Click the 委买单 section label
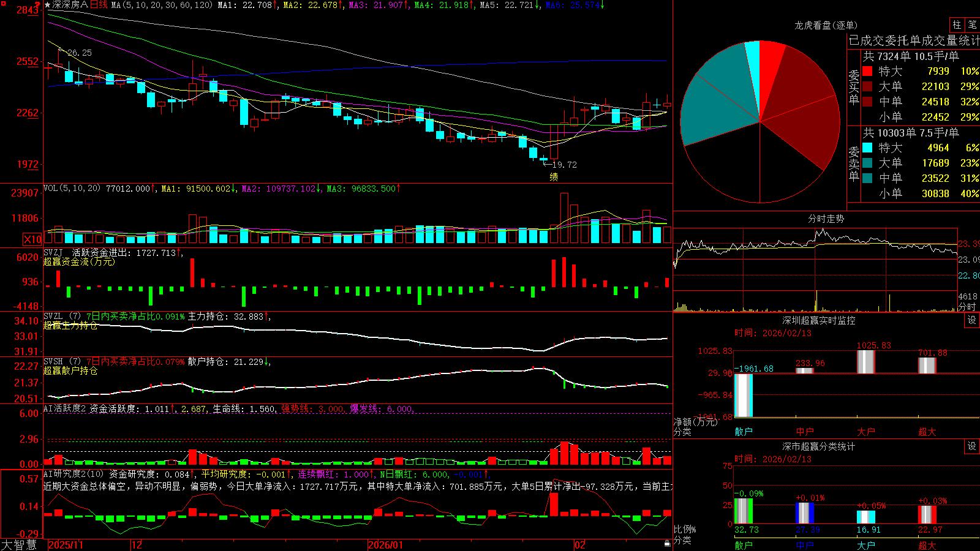The width and height of the screenshot is (980, 551). (x=854, y=87)
